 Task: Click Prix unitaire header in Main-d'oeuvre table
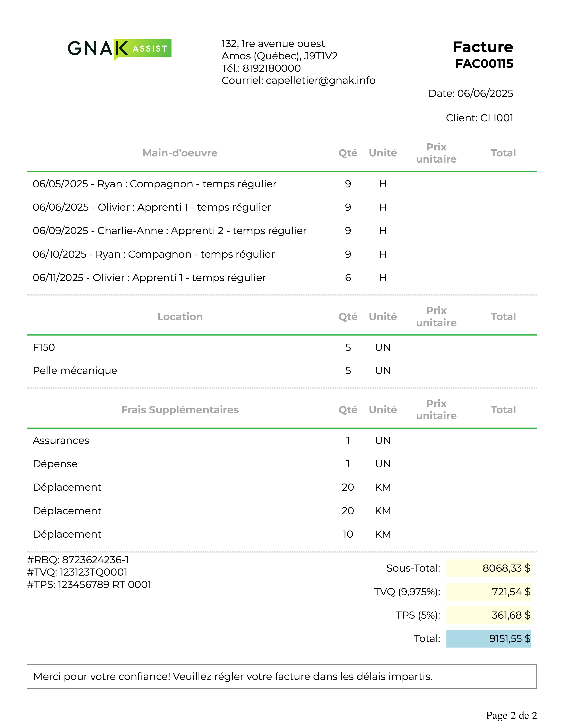(x=436, y=153)
